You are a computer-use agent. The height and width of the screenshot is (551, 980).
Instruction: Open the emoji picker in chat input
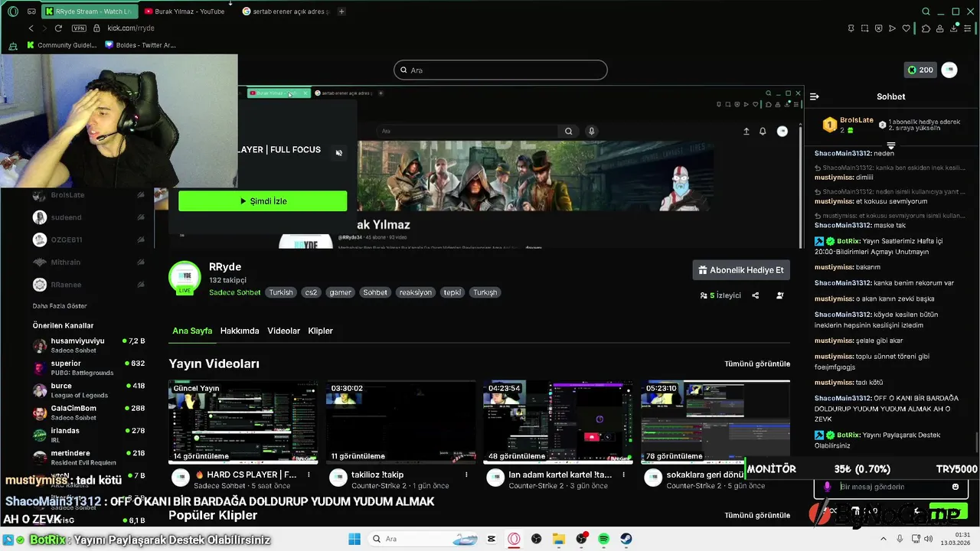[955, 487]
